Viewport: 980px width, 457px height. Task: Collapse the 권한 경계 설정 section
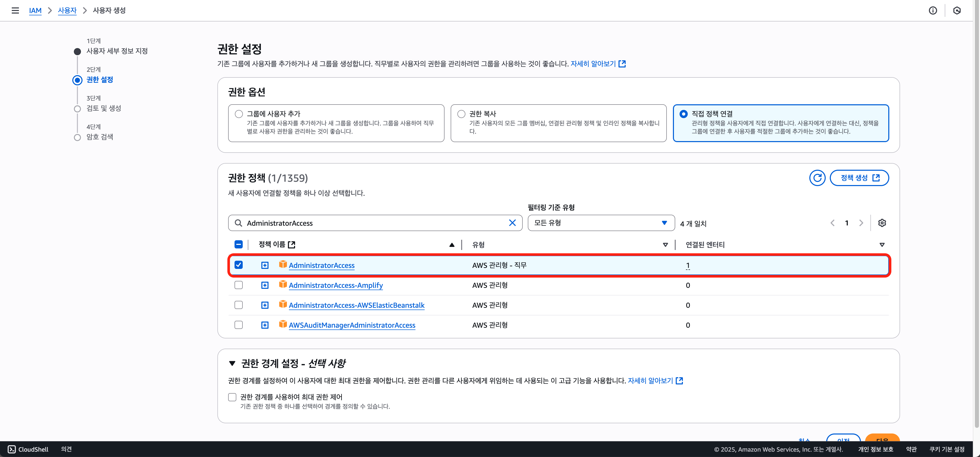tap(232, 363)
